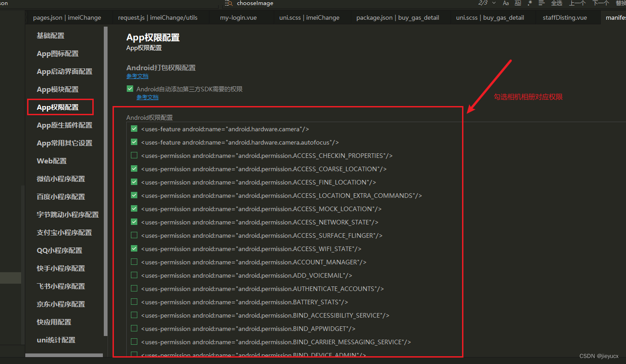Open App原生插件配置 section
626x364 pixels.
tap(64, 125)
